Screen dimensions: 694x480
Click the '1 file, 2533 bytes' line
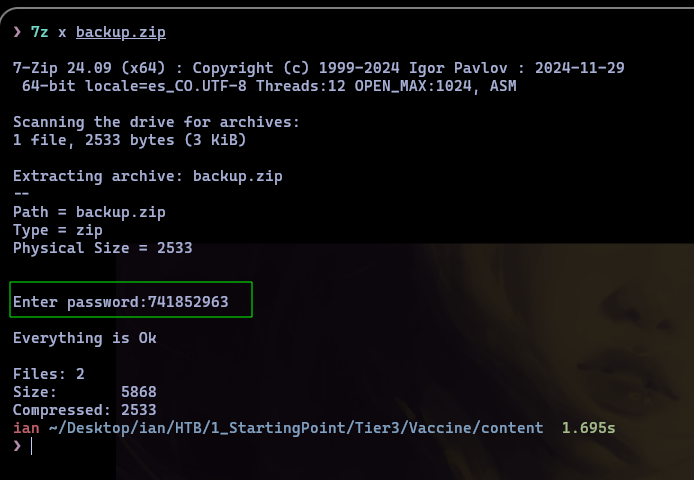point(129,140)
